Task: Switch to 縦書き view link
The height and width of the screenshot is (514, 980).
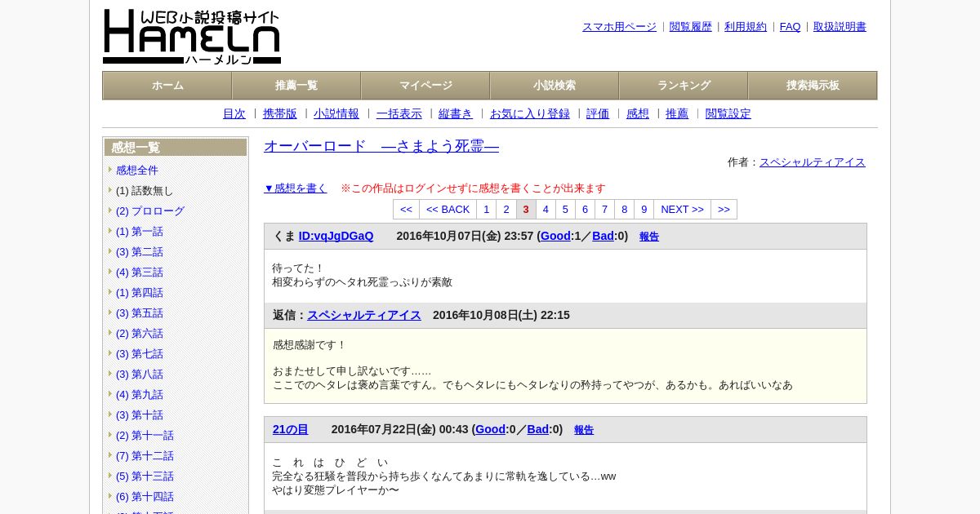Action: [456, 114]
